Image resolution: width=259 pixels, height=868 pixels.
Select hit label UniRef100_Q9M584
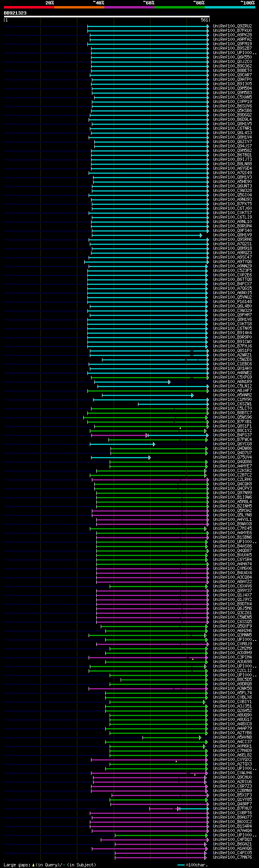tap(232, 88)
